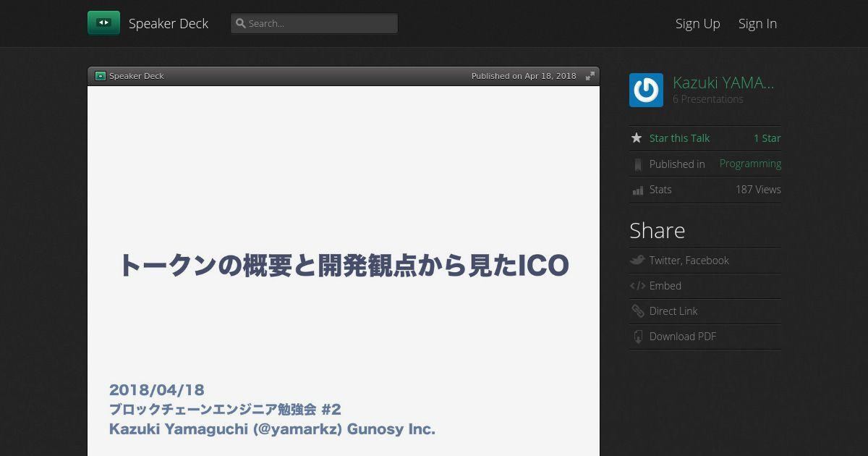Click the Published on Apr 18, 2018 text
This screenshot has height=456, width=868.
pos(524,76)
